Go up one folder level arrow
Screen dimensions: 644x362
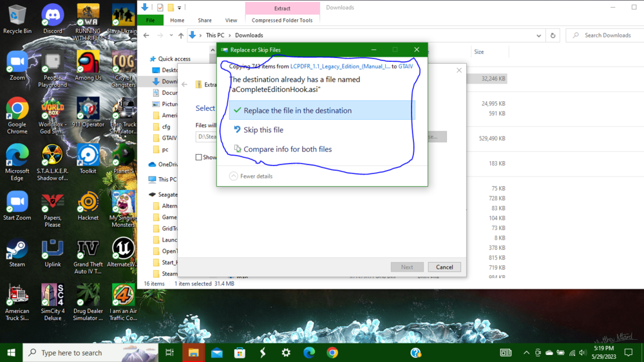pyautogui.click(x=181, y=35)
